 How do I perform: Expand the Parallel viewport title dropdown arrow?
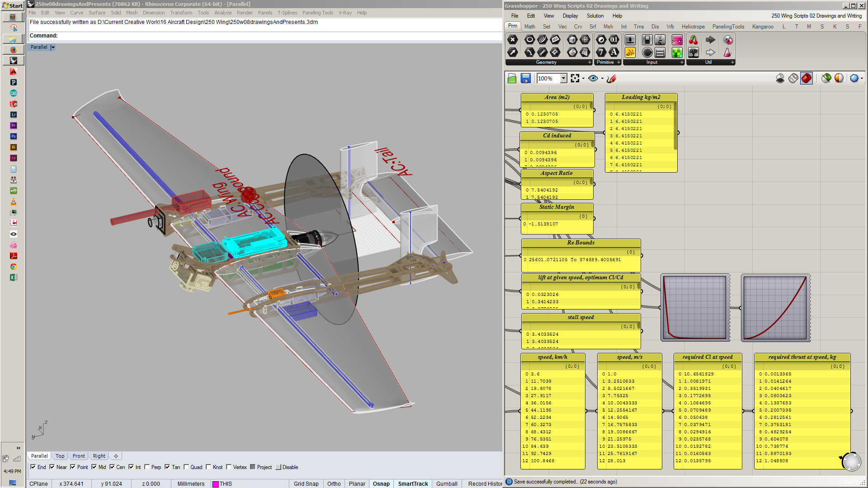[x=53, y=47]
